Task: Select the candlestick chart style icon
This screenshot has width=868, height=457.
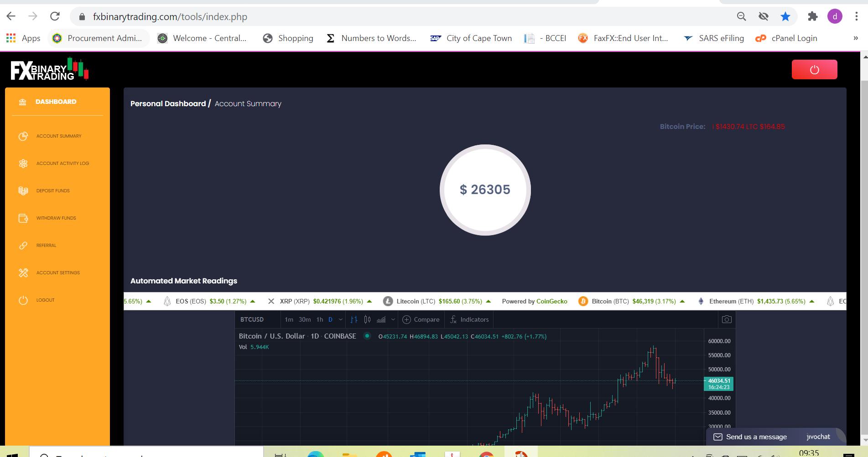Action: pyautogui.click(x=367, y=319)
